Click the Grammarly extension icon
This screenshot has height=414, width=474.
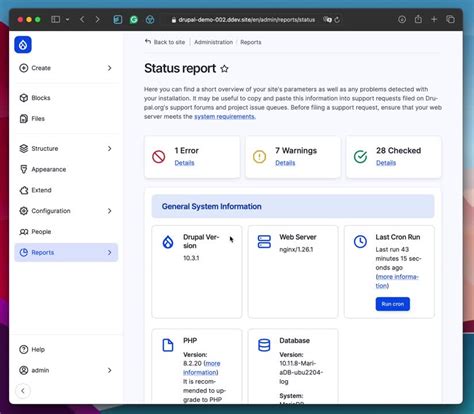134,20
